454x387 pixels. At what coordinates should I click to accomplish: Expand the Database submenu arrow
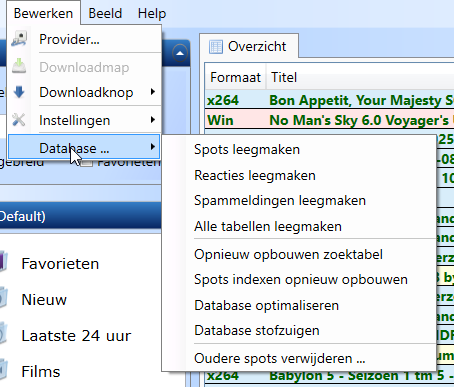(x=153, y=147)
